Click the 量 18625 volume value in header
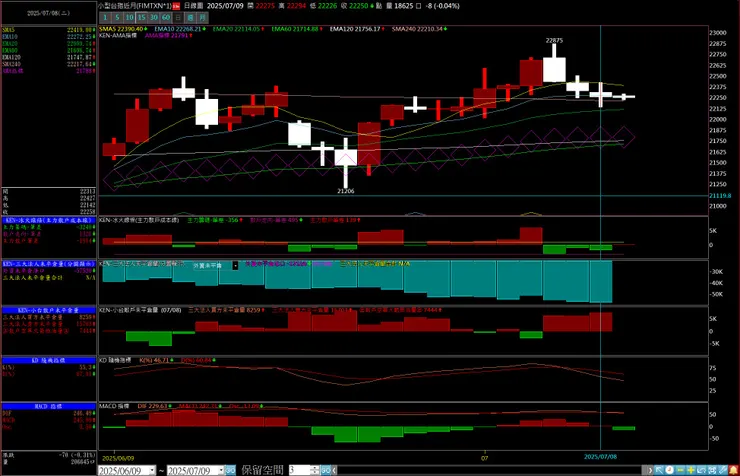The width and height of the screenshot is (740, 476). click(400, 6)
